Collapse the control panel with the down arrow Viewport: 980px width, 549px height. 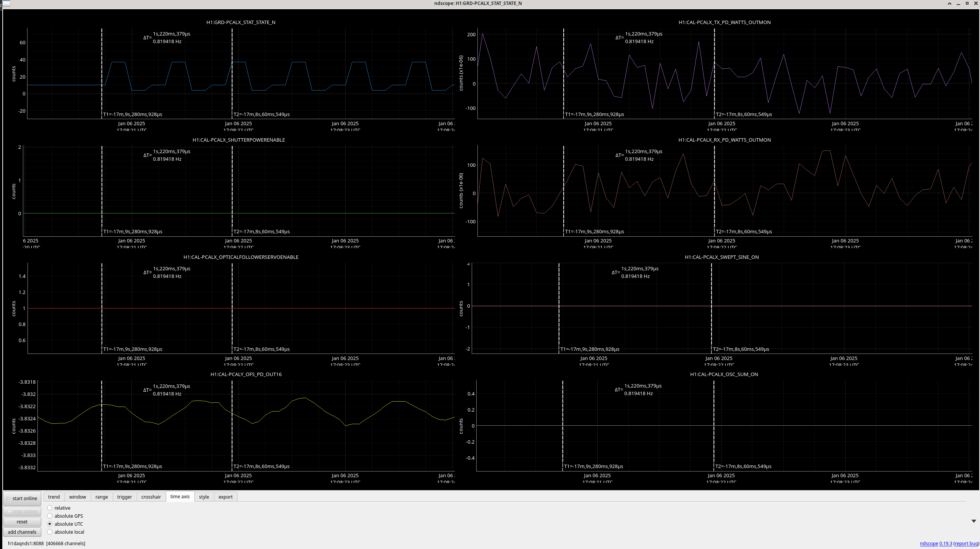point(974,521)
